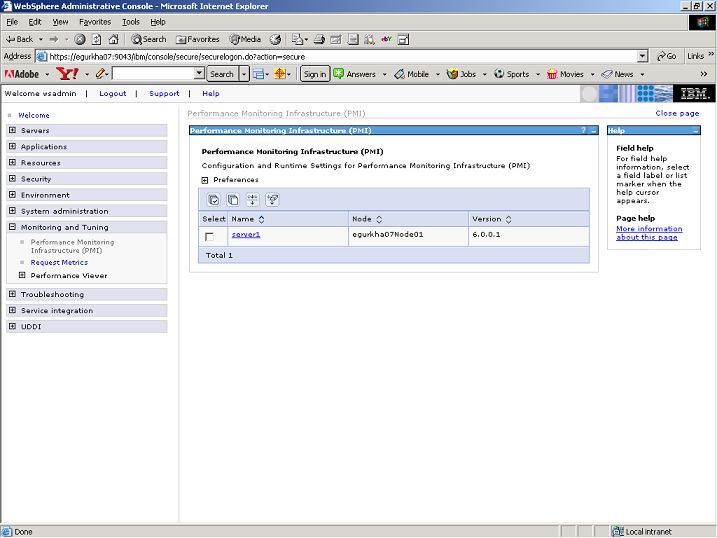Click the Yahoo pencil highlighter icon
Screen dimensions: 717x538
pos(101,74)
